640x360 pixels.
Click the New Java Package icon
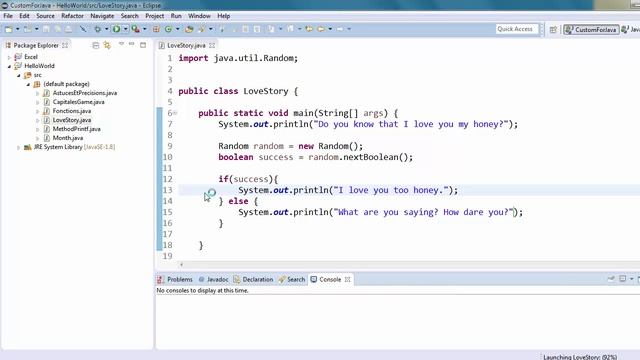tap(156, 29)
